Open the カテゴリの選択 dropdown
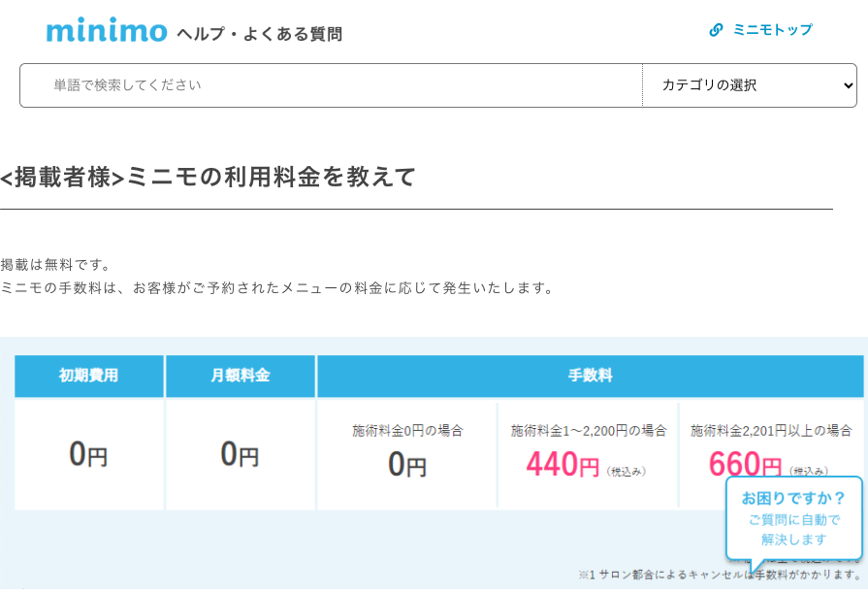Image resolution: width=868 pixels, height=594 pixels. (749, 85)
